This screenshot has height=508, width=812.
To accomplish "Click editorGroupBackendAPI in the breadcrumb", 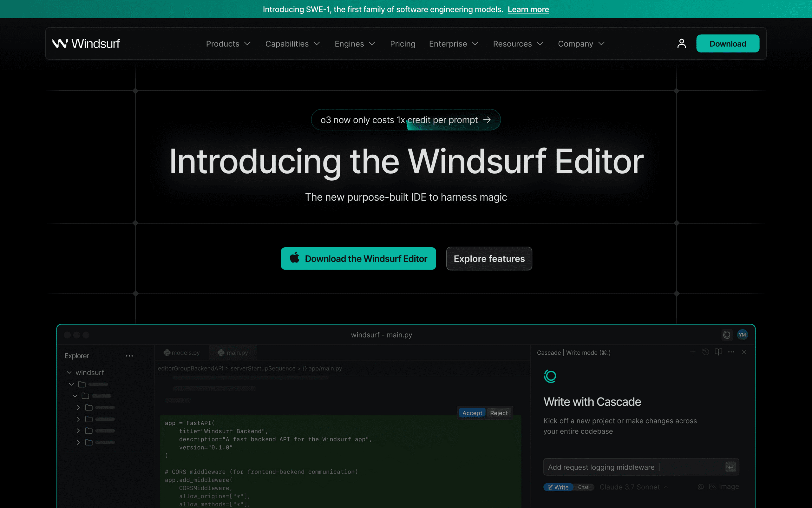I will point(190,368).
